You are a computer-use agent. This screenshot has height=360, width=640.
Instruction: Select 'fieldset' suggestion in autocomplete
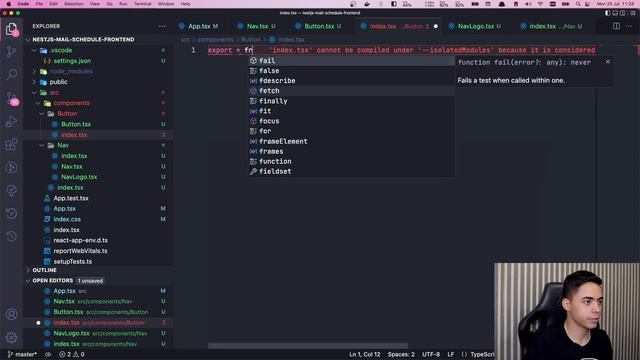[351, 171]
